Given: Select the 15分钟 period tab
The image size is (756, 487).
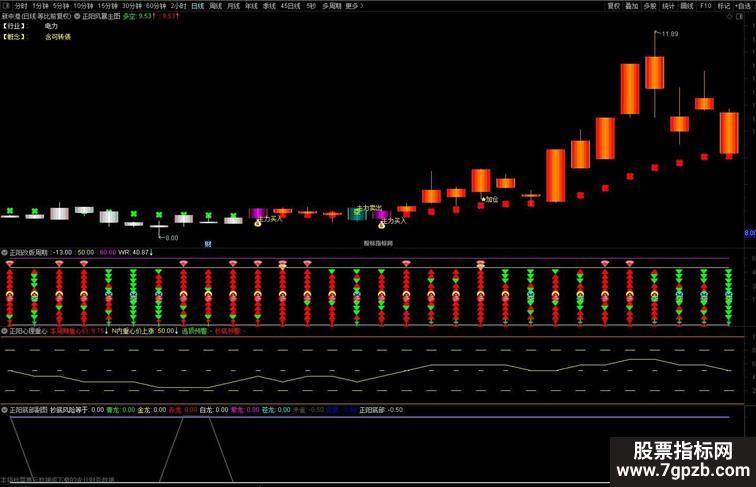Looking at the screenshot, I should (x=108, y=6).
